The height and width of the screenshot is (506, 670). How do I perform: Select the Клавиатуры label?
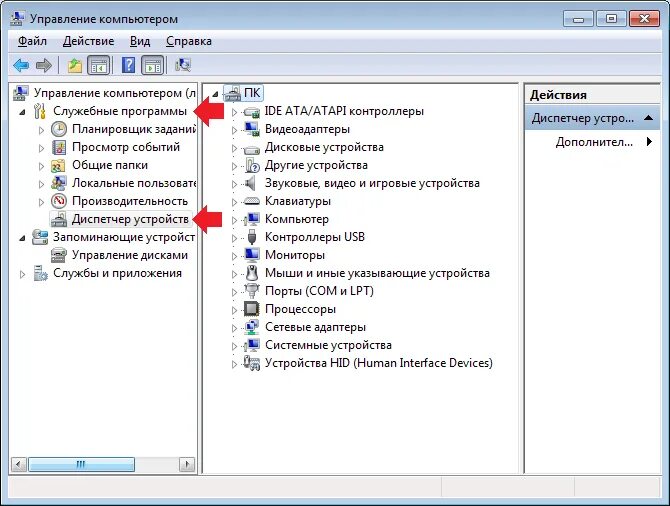(298, 201)
